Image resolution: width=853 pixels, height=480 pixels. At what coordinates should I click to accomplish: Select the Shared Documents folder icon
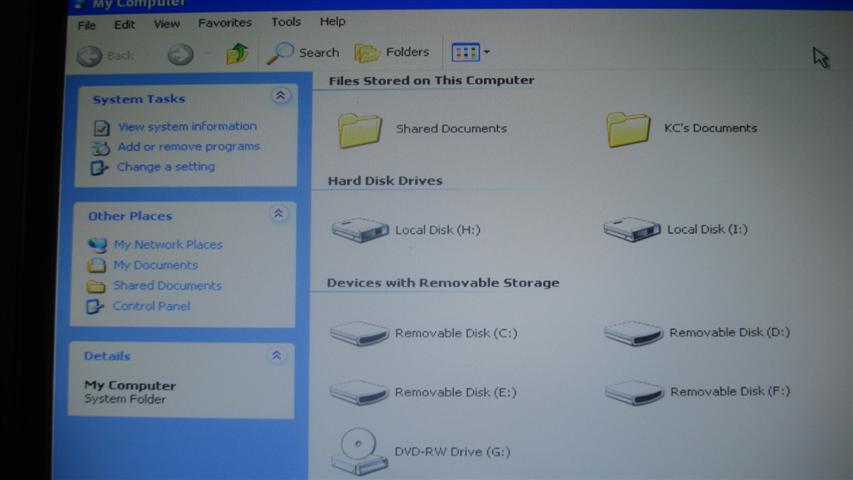click(x=360, y=130)
